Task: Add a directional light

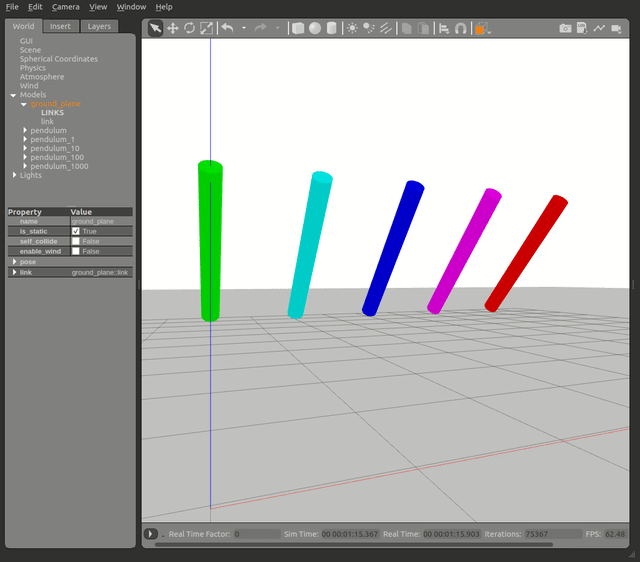Action: (386, 28)
